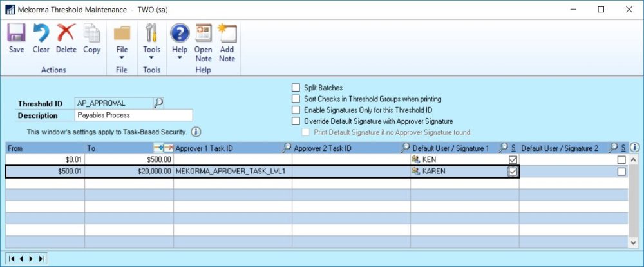Check Signature 2 checkbox on $0.01 row

click(622, 160)
